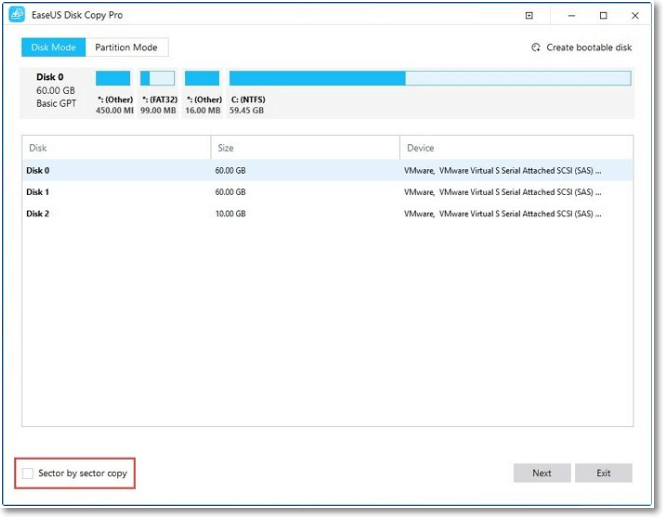Click the Sector by sector copy label text
This screenshot has width=663, height=517.
click(x=82, y=473)
